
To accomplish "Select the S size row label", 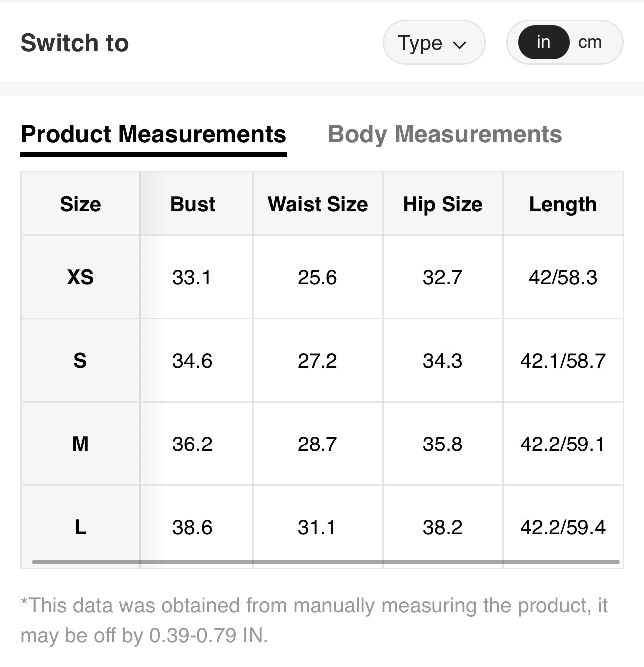I will [80, 361].
